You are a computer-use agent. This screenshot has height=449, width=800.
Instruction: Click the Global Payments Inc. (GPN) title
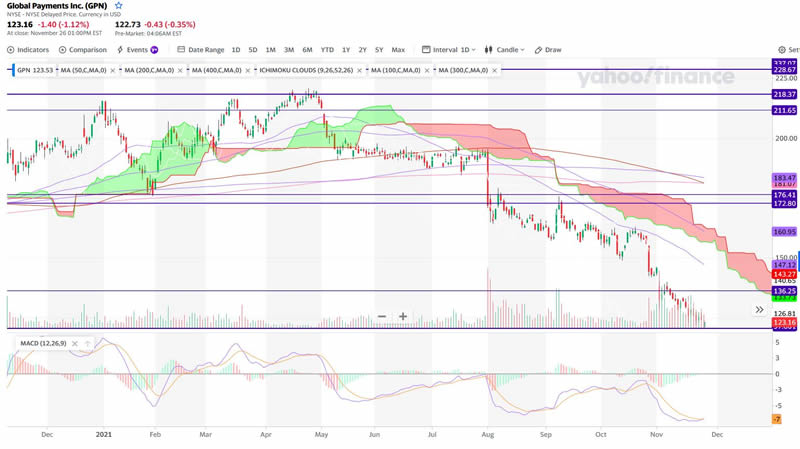57,6
